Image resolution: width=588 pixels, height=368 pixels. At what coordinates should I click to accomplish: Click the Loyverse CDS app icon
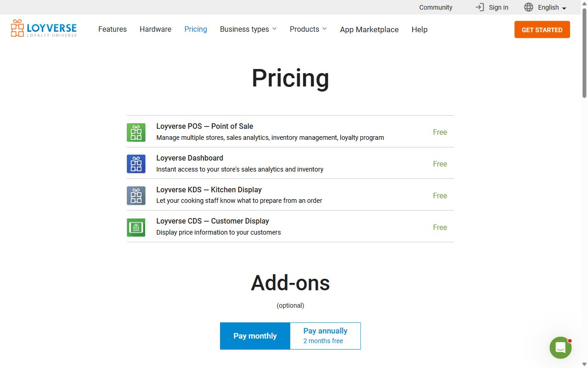click(x=136, y=227)
